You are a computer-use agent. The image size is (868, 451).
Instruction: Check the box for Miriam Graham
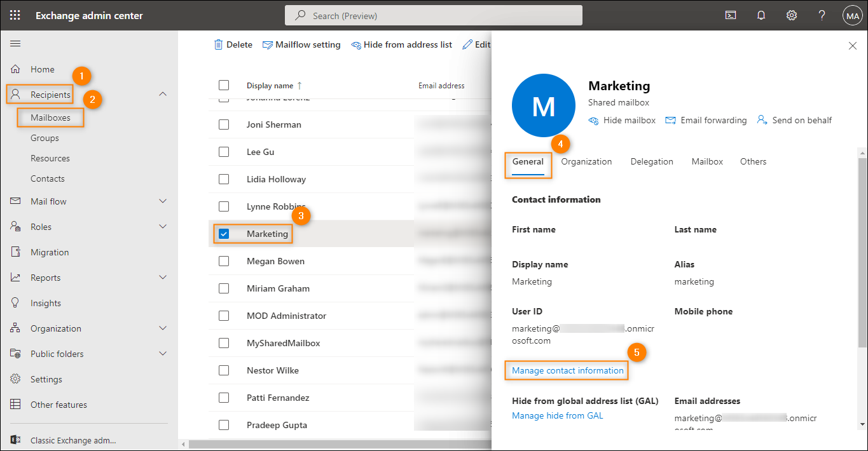[x=224, y=288]
